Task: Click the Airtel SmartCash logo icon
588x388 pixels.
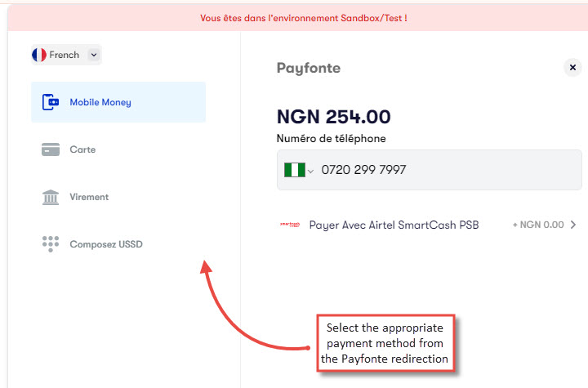Action: 290,225
